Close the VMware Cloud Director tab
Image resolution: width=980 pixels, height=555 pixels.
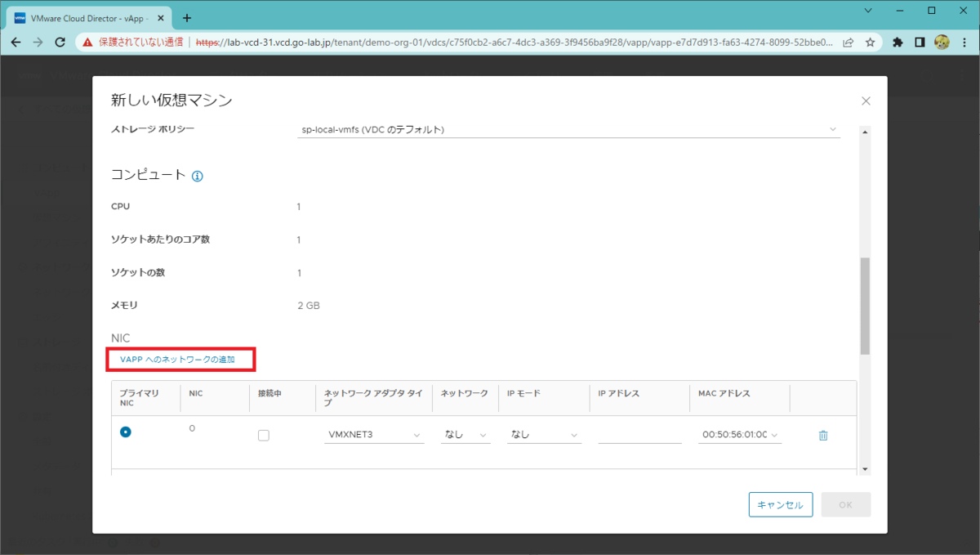(160, 17)
